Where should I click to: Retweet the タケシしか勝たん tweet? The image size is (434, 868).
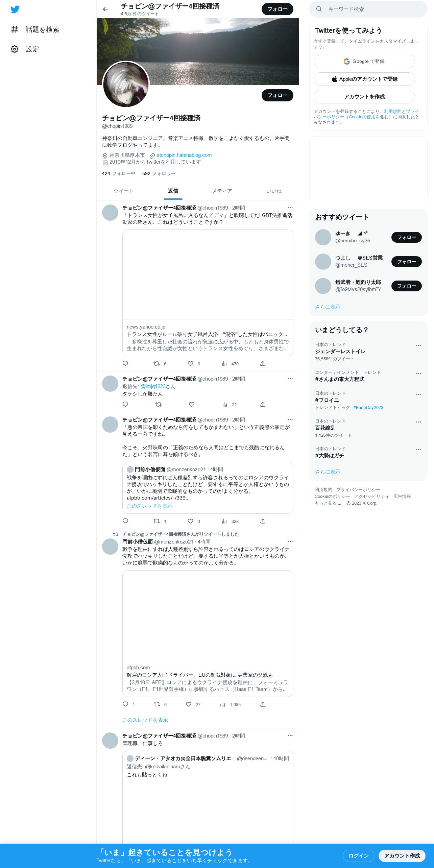(158, 404)
